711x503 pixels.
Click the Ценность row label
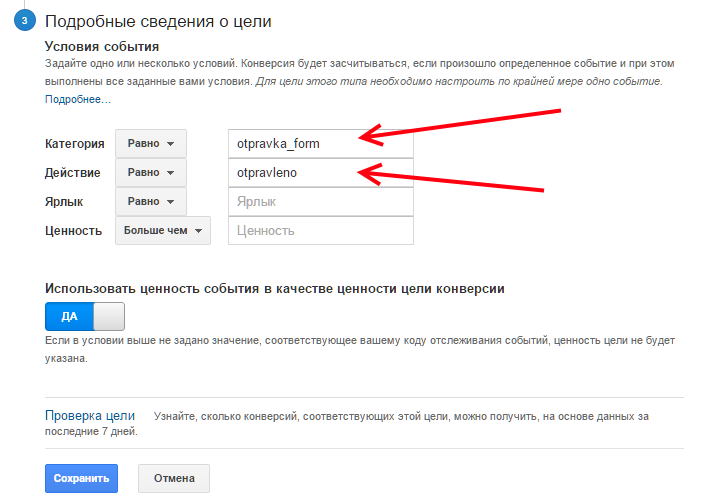pos(73,231)
